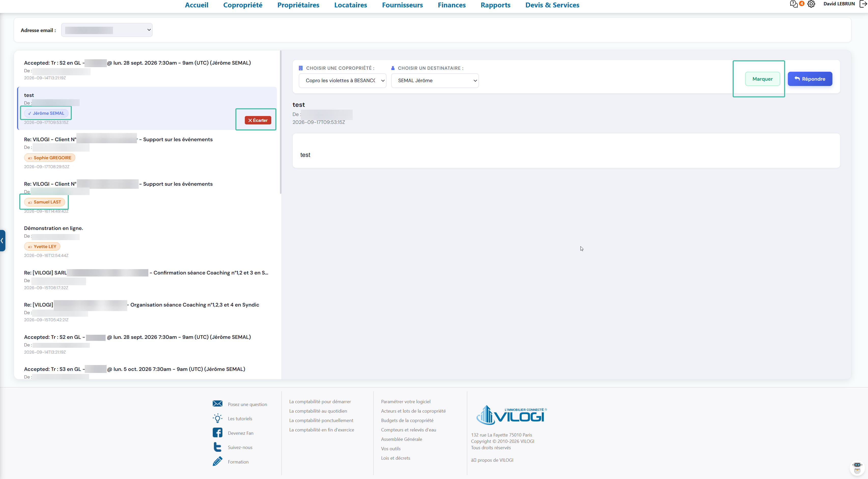Viewport: 868px width, 479px height.
Task: Click the Répondre button
Action: pyautogui.click(x=810, y=79)
